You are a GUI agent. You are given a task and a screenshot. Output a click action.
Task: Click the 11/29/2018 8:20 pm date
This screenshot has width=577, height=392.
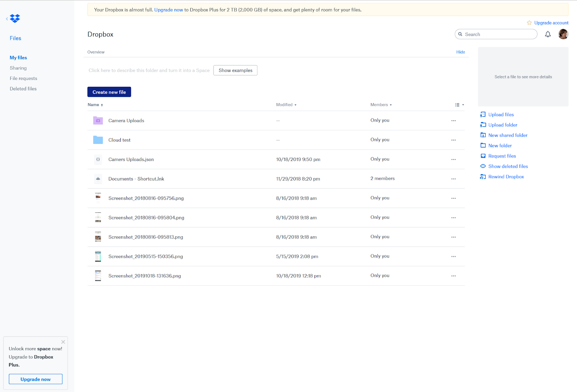click(x=298, y=179)
